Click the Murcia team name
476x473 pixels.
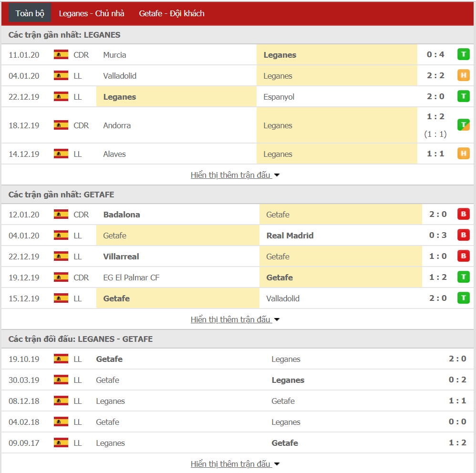tap(114, 55)
